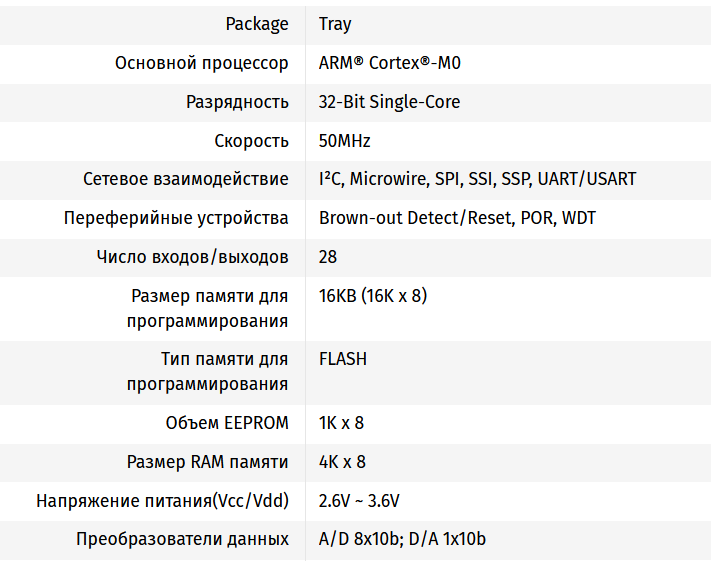This screenshot has height=561, width=711.
Task: Select the "4K x 8" RAM value
Action: click(342, 462)
